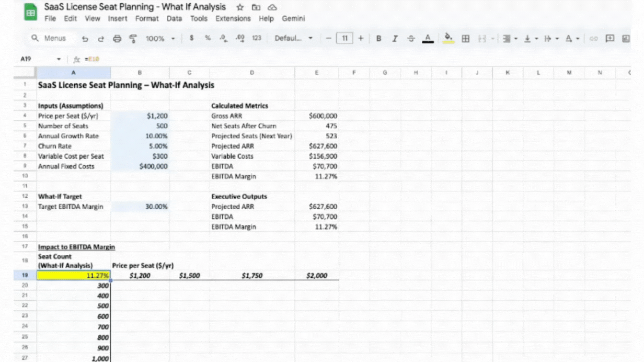This screenshot has width=644, height=362.
Task: Select column D header
Action: coord(252,73)
